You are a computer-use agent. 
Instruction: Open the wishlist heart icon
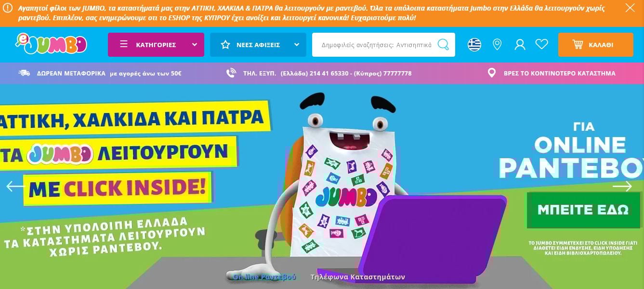[x=542, y=44]
